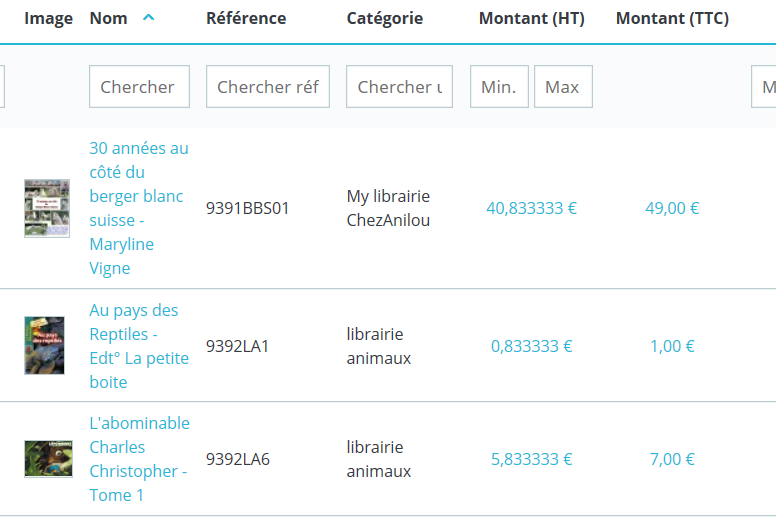The width and height of the screenshot is (776, 520).
Task: Sort by Montant (TTC) column
Action: [672, 18]
